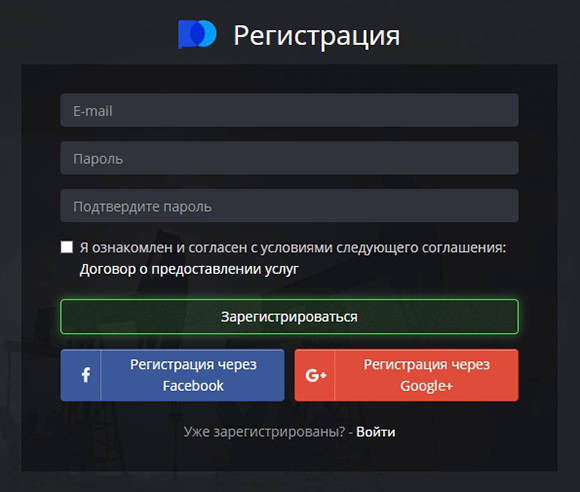The image size is (580, 492).
Task: Click 'Подтвердите пароль' placeholder text
Action: pyautogui.click(x=142, y=207)
